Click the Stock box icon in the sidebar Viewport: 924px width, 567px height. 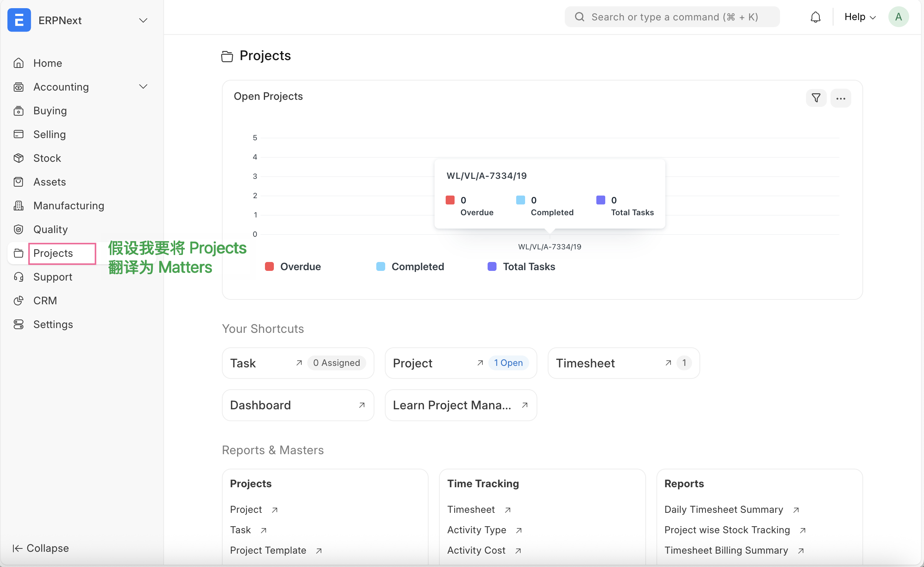tap(19, 158)
